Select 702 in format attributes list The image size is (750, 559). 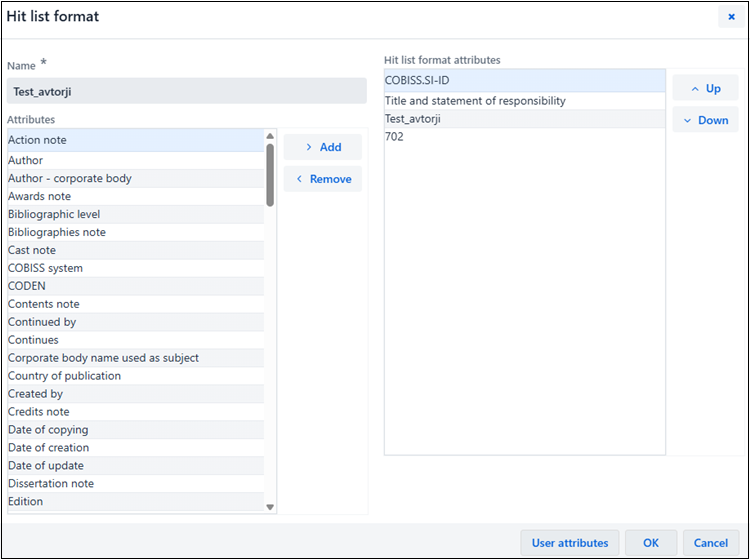point(525,137)
